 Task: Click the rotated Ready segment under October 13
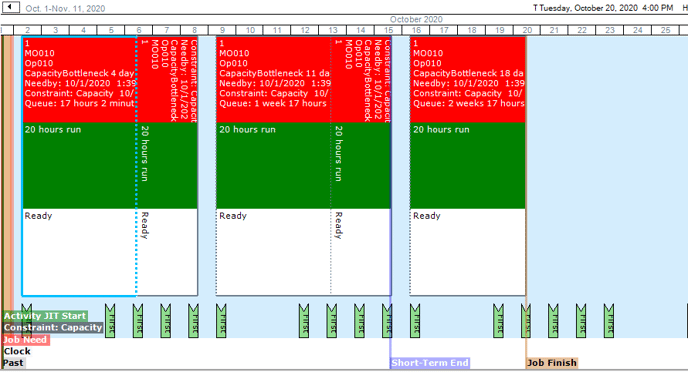tap(361, 252)
